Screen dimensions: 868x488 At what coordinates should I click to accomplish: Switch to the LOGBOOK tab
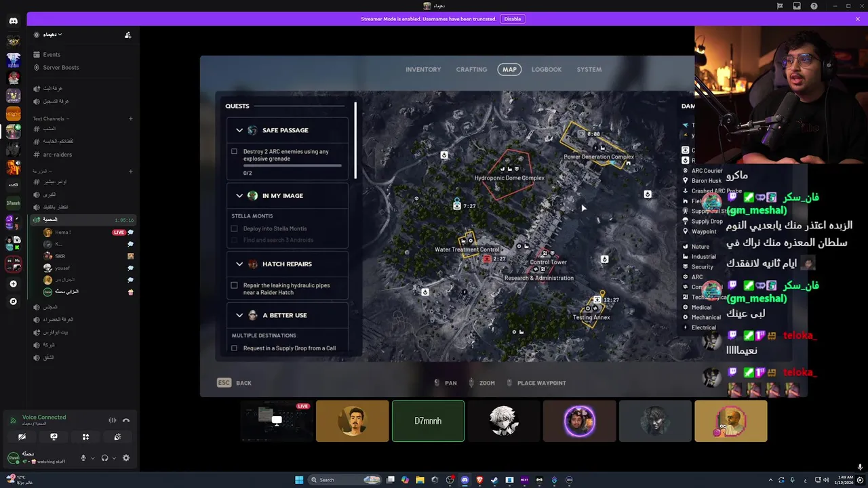[x=547, y=69]
